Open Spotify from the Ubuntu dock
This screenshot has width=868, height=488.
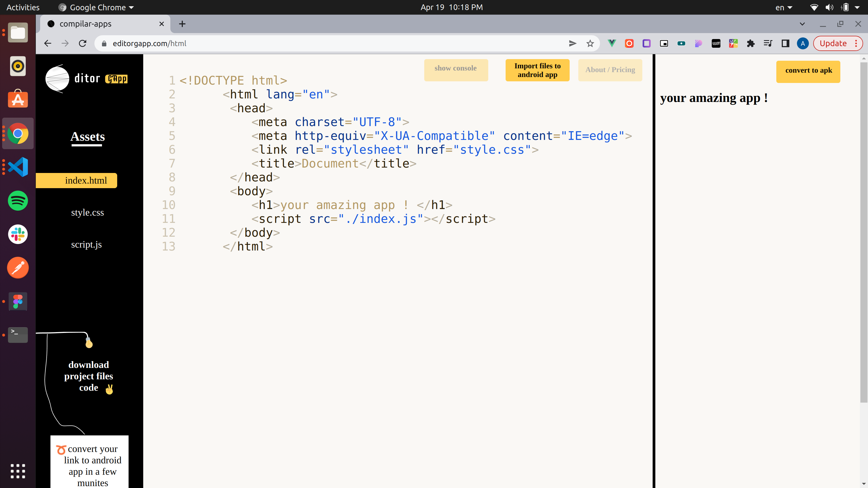click(x=18, y=200)
